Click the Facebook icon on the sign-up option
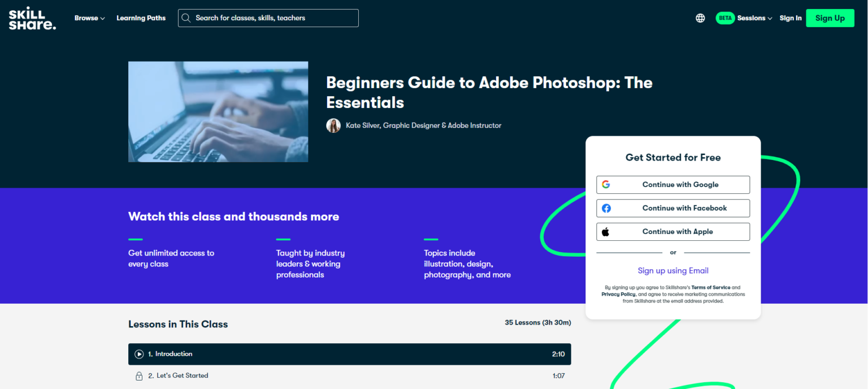 (x=606, y=208)
